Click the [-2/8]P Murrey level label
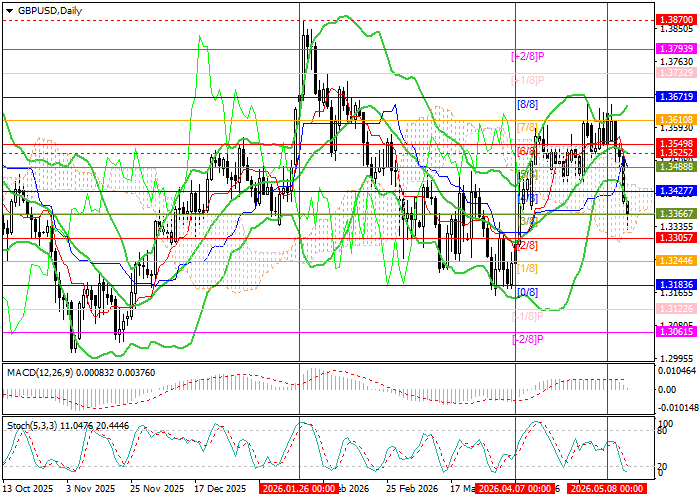This screenshot has height=500, width=700. coord(528,339)
